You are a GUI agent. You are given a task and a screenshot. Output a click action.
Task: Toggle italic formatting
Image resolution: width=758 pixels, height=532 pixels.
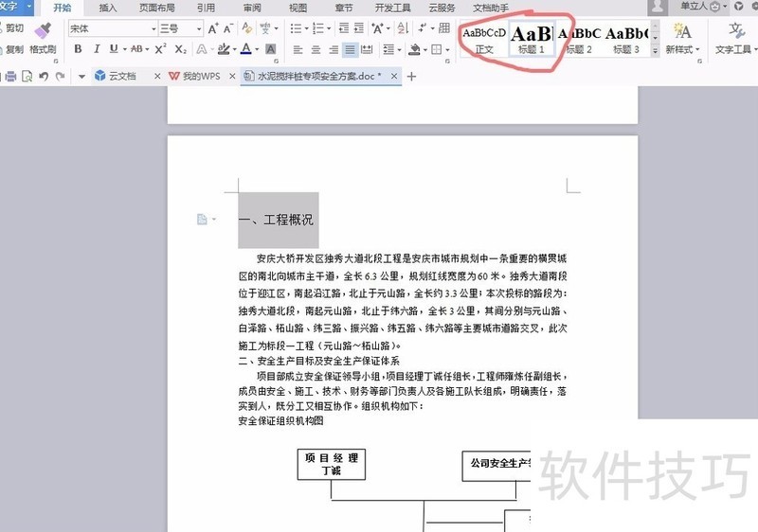coord(97,49)
